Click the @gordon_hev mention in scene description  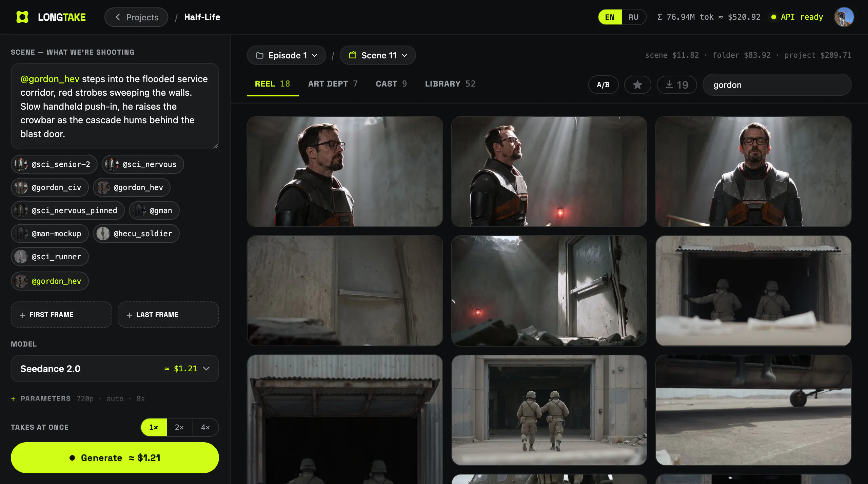pyautogui.click(x=50, y=79)
